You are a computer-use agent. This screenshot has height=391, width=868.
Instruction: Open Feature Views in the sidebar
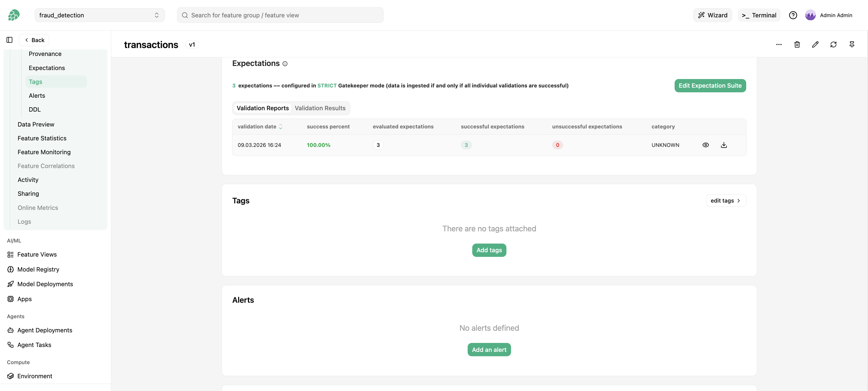pos(37,254)
